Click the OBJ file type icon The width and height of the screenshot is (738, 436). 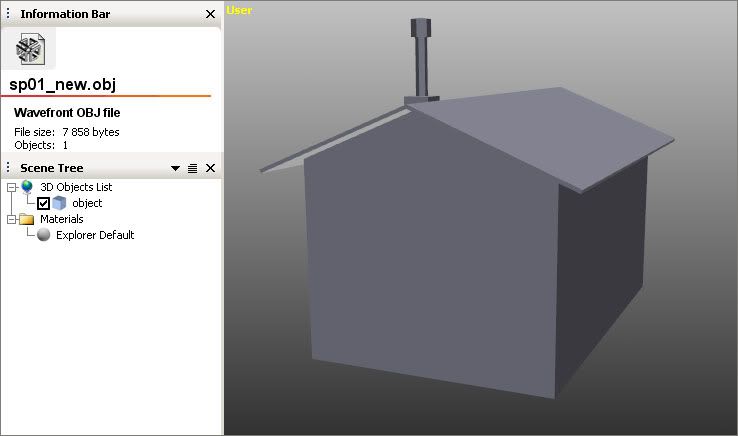click(x=29, y=49)
